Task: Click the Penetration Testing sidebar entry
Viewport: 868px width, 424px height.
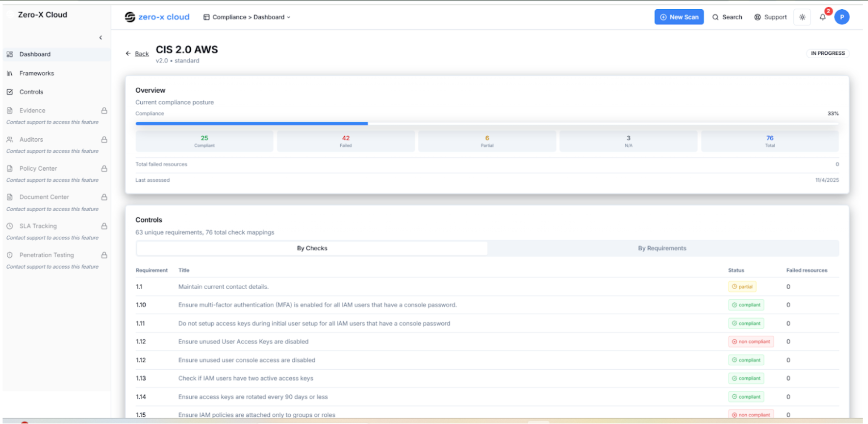Action: [x=56, y=255]
